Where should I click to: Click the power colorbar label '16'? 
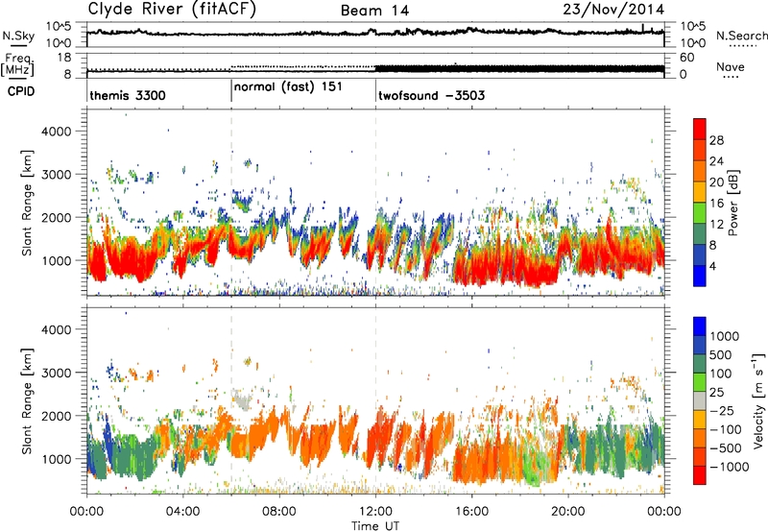pyautogui.click(x=716, y=204)
